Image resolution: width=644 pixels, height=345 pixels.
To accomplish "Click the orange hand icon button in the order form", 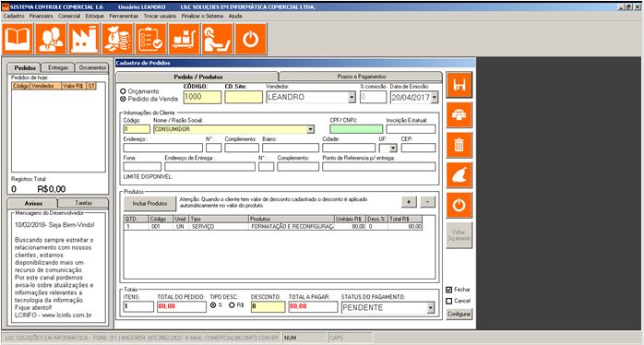I will (459, 175).
